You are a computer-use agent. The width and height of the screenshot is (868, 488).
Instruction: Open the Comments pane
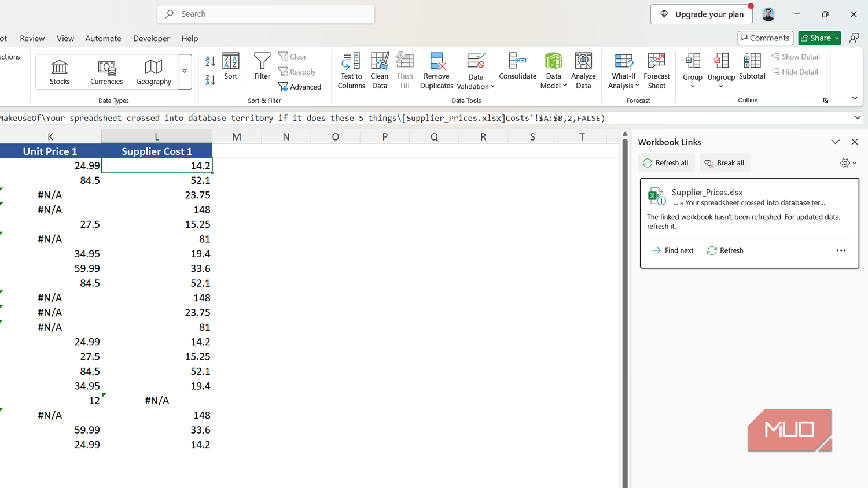[765, 38]
